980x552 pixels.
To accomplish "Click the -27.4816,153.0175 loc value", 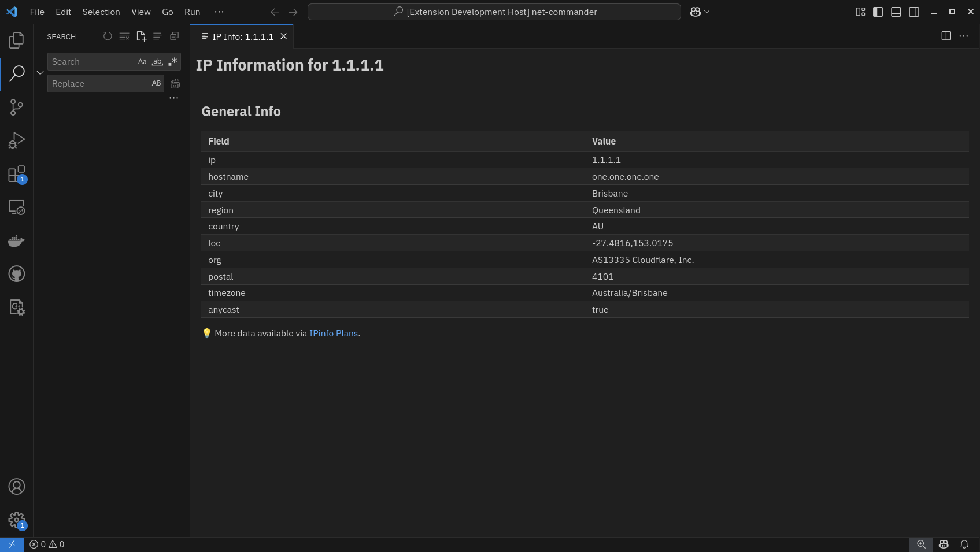I will coord(633,243).
